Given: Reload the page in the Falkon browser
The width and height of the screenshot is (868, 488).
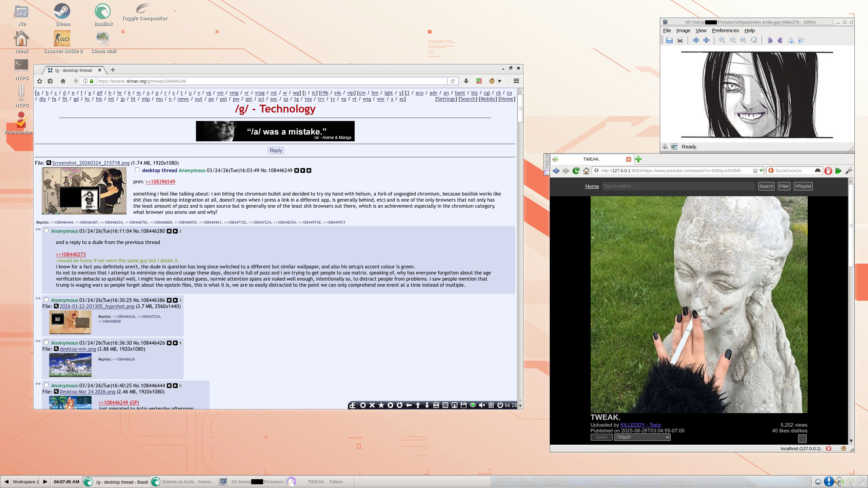Looking at the screenshot, I should pos(576,171).
